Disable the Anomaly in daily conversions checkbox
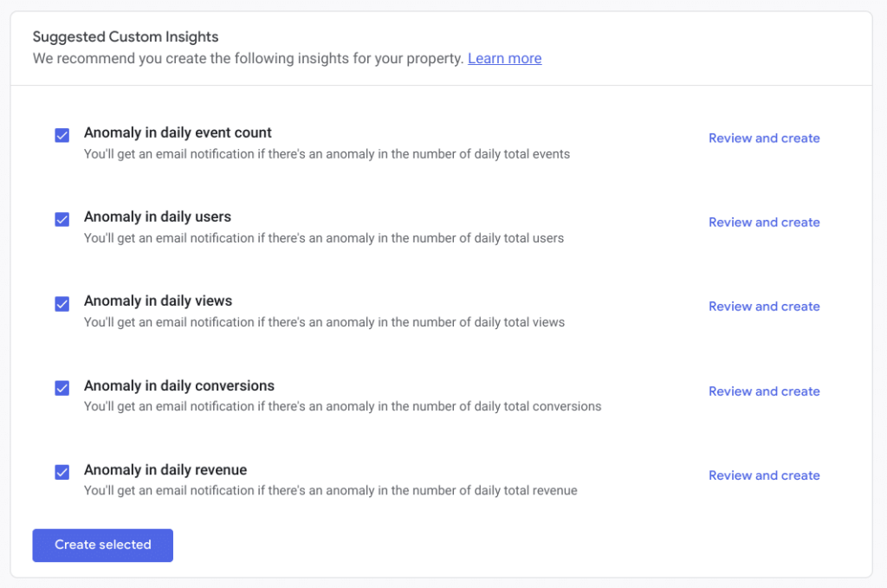The image size is (887, 588). click(x=62, y=388)
